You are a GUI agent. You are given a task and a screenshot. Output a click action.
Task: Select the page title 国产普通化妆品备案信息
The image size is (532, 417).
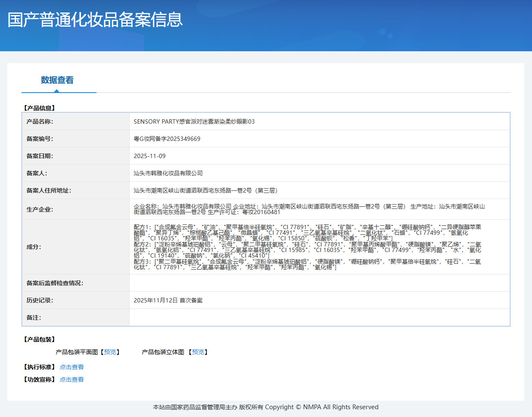coord(95,20)
